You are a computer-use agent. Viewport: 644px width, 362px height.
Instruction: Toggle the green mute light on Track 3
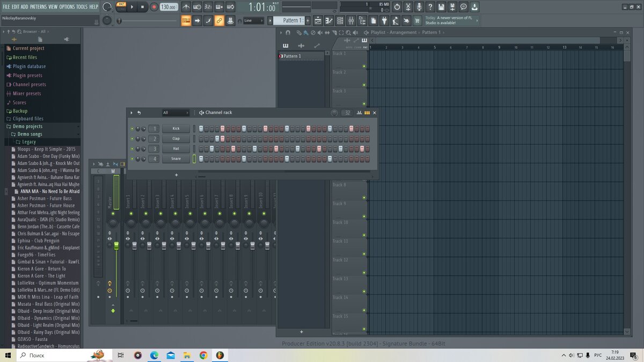coord(364,104)
